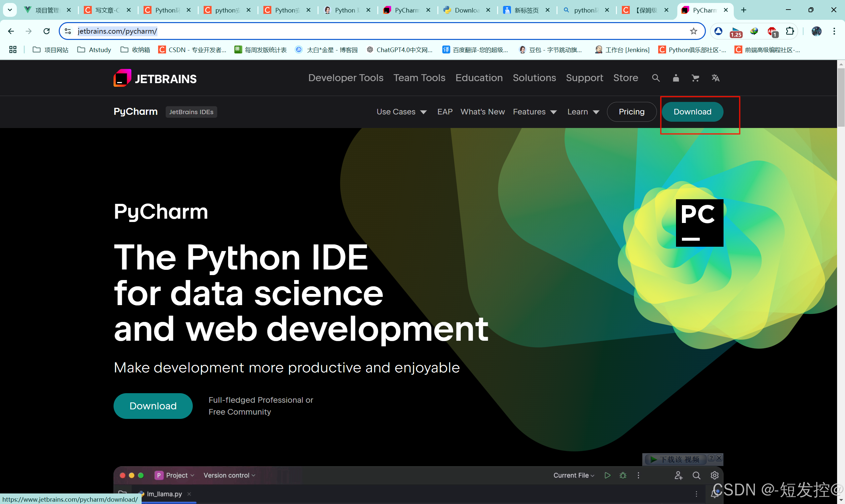The width and height of the screenshot is (845, 504).
Task: Open the JetBrains site search magnifier
Action: [x=656, y=78]
